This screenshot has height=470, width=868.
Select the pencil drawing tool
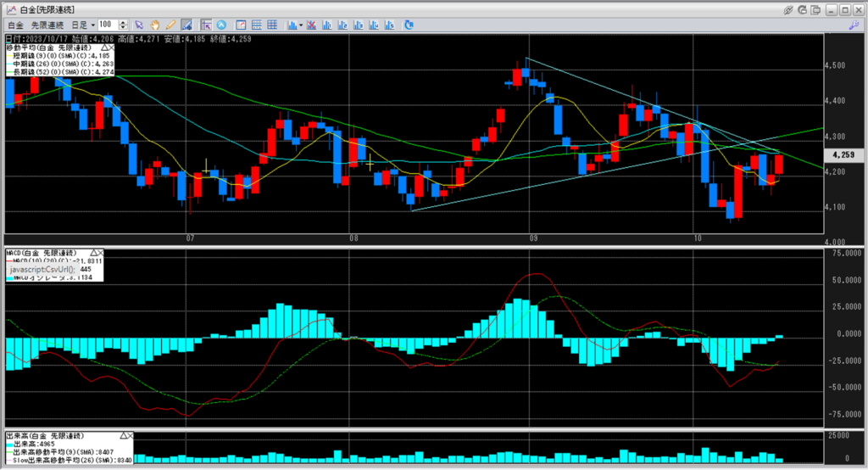tap(170, 25)
